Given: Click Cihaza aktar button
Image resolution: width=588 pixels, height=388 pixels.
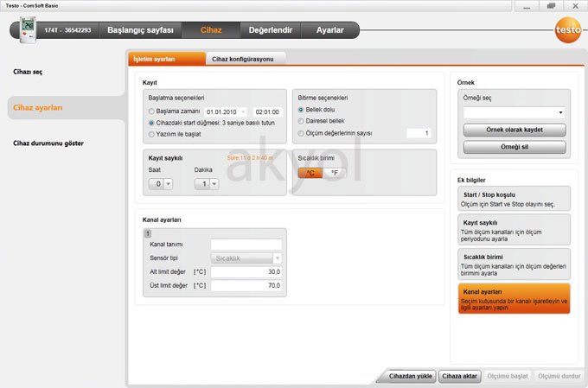Looking at the screenshot, I should click(459, 376).
